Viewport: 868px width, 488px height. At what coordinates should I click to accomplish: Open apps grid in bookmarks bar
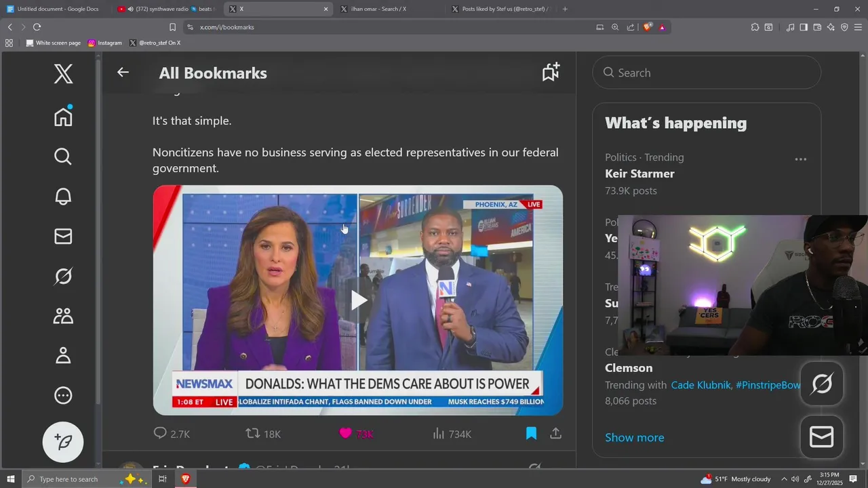[x=9, y=43]
